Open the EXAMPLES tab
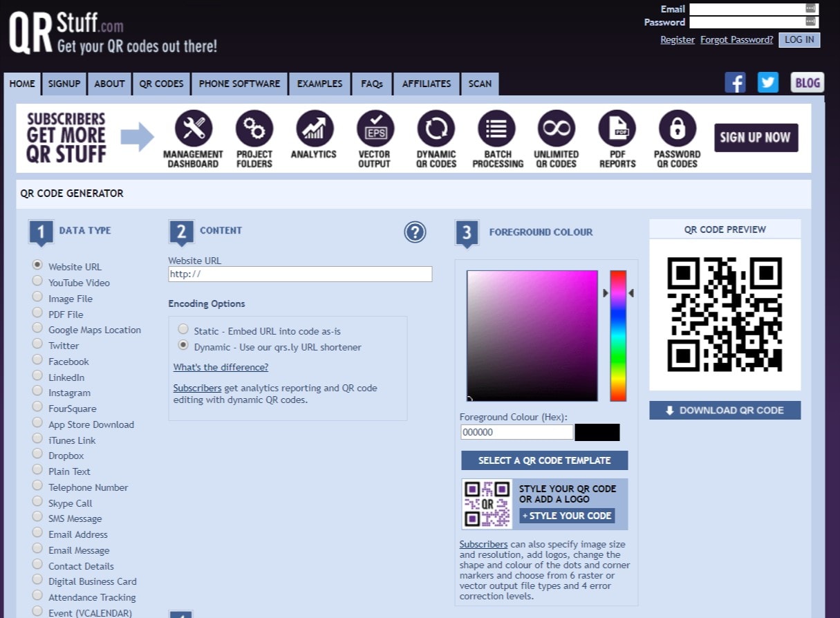The image size is (840, 618). [319, 84]
